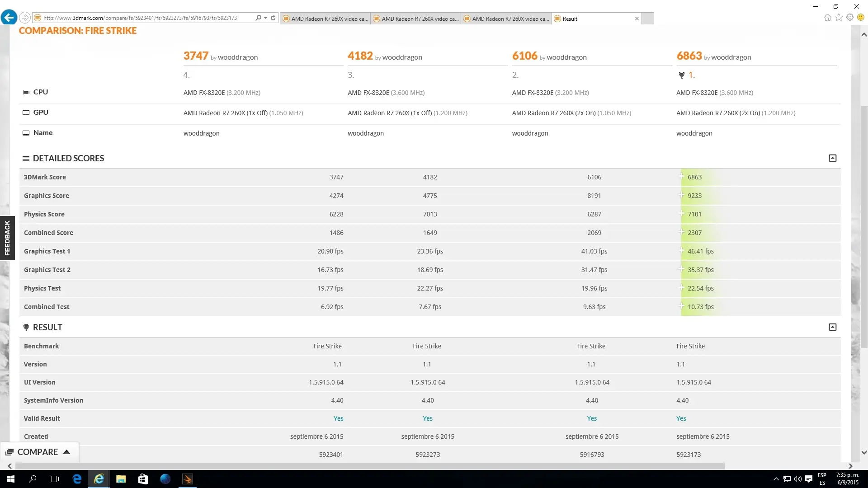Viewport: 868px width, 488px height.
Task: Click the smiley feedback icon
Action: coord(861,18)
